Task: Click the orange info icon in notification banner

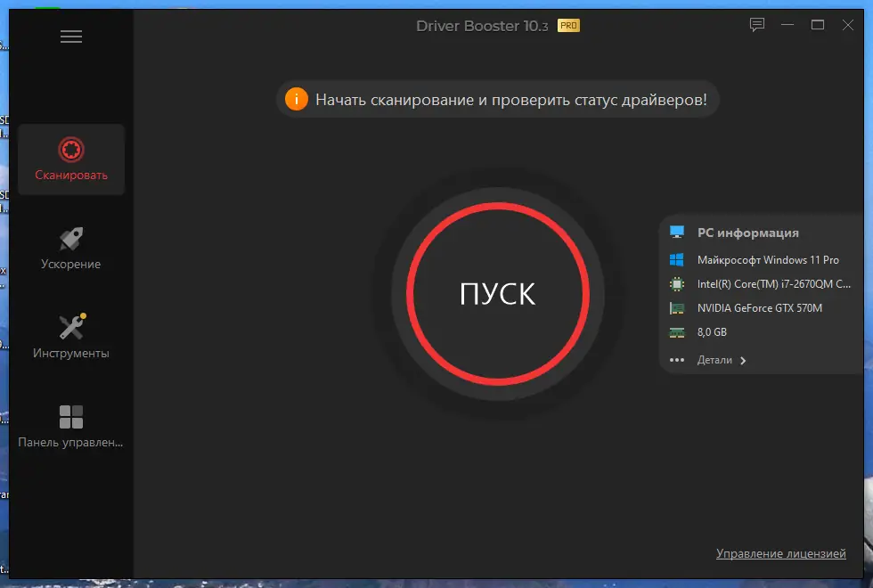Action: (297, 99)
